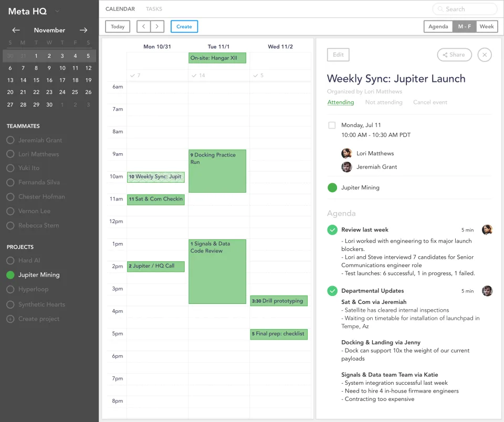Click Jeremiah Grant avatar in attendees
Image resolution: width=504 pixels, height=422 pixels.
(x=346, y=167)
